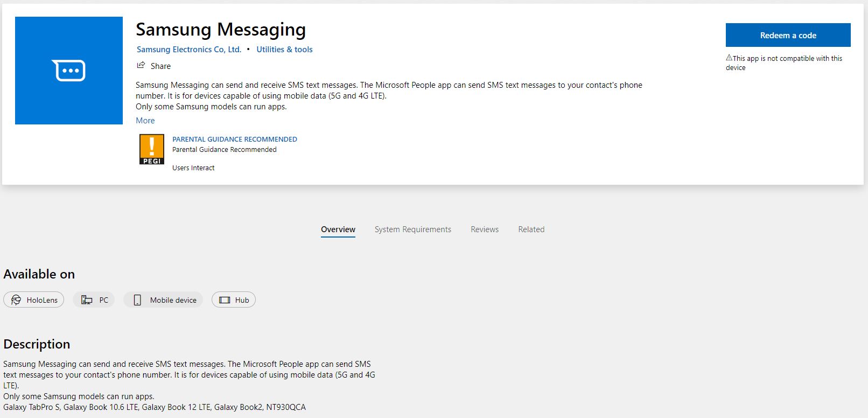868x418 pixels.
Task: Select the Overview tab
Action: (338, 229)
